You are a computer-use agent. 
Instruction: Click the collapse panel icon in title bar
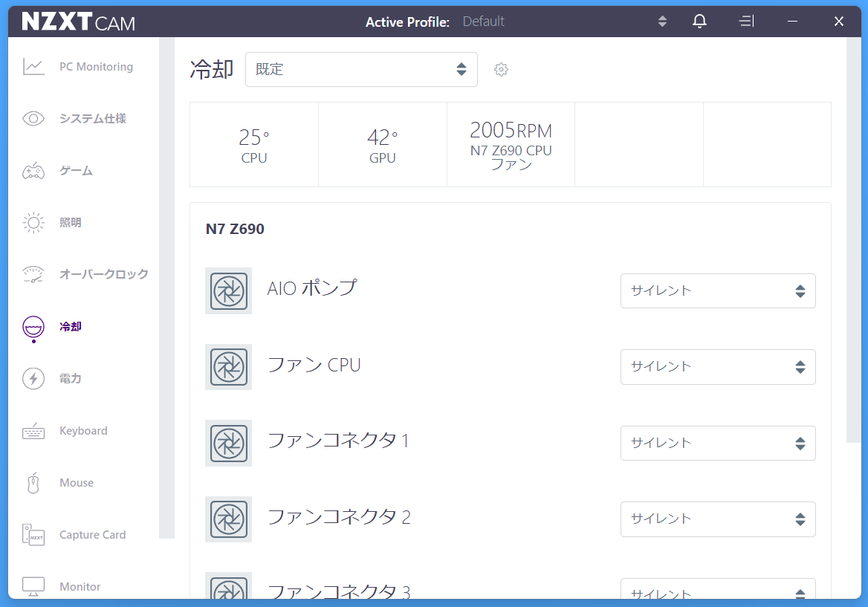click(x=746, y=21)
